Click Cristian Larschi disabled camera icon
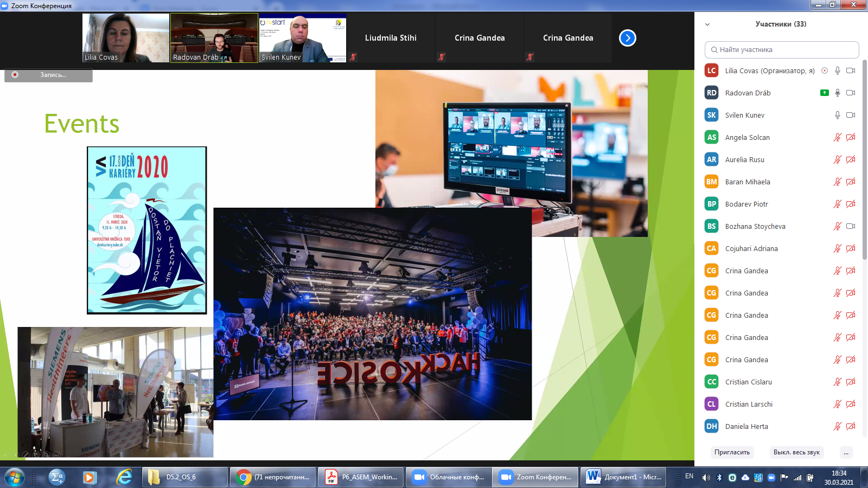Image resolution: width=868 pixels, height=488 pixels. click(x=851, y=404)
